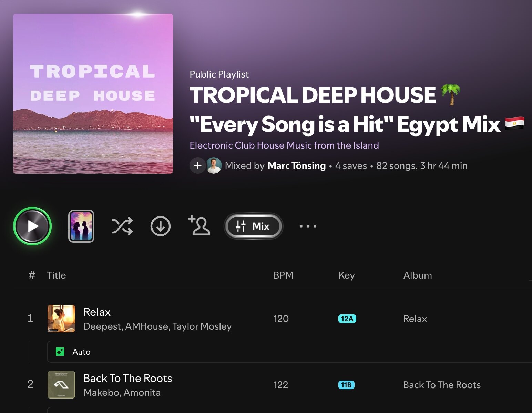Toggle the Mix mode button
The width and height of the screenshot is (532, 413).
[x=253, y=226]
